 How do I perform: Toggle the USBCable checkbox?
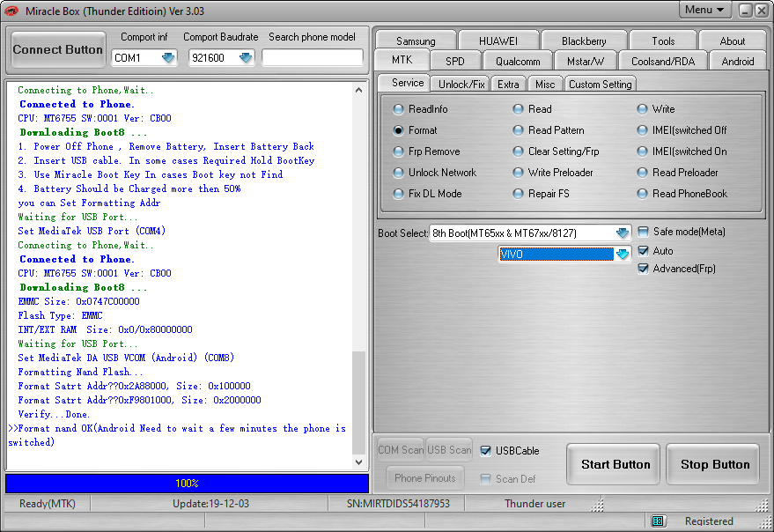coord(486,450)
